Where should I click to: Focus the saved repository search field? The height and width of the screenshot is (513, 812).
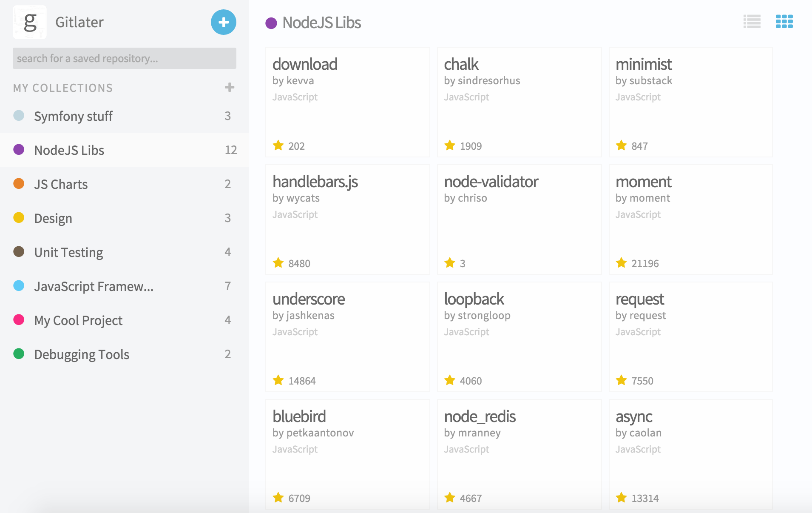pos(125,58)
